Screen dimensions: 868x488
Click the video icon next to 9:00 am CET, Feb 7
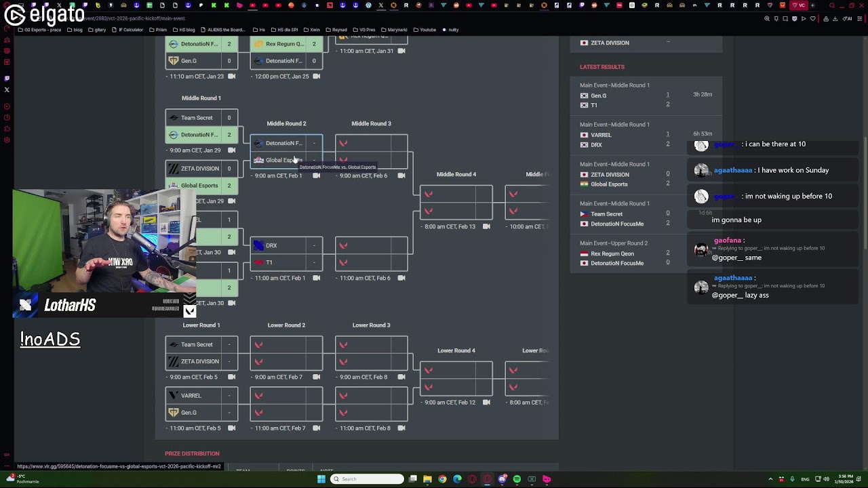pos(317,377)
